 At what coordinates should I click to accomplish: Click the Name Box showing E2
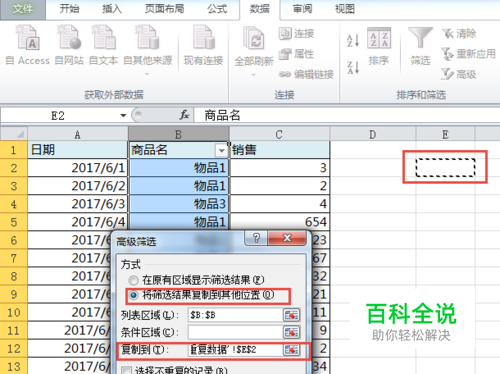coord(59,116)
